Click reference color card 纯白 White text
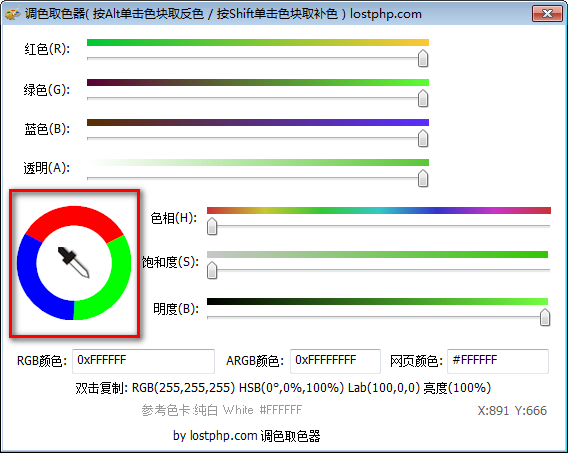This screenshot has width=568, height=453. point(222,410)
